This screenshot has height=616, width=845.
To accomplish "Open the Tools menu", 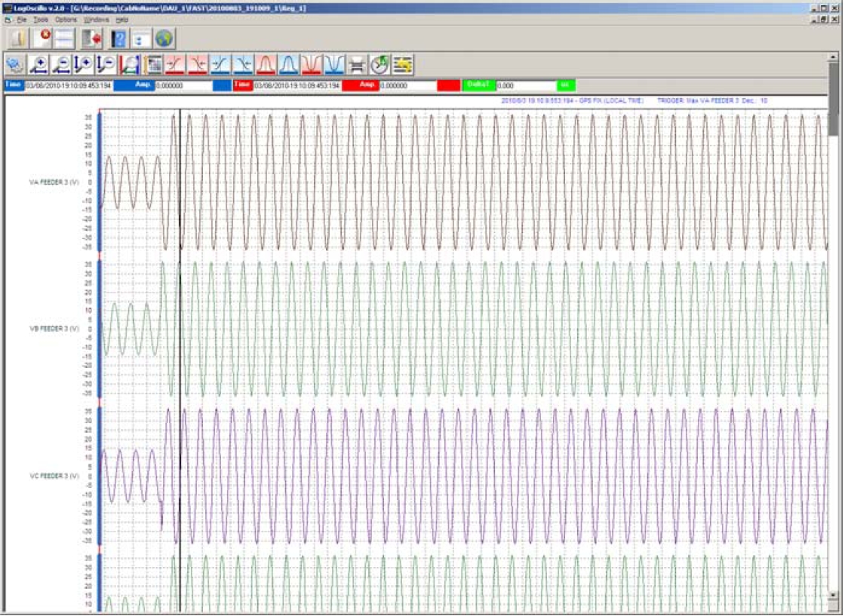I will 41,20.
